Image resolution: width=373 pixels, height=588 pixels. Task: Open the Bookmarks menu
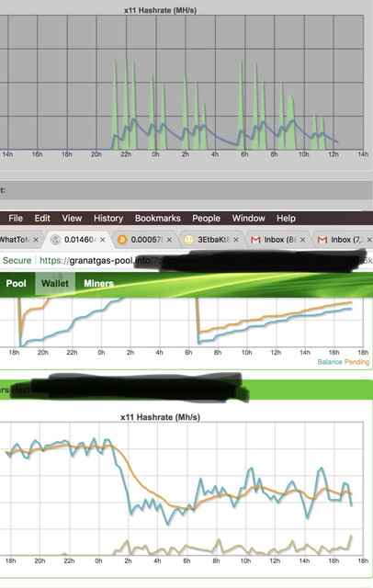point(158,219)
